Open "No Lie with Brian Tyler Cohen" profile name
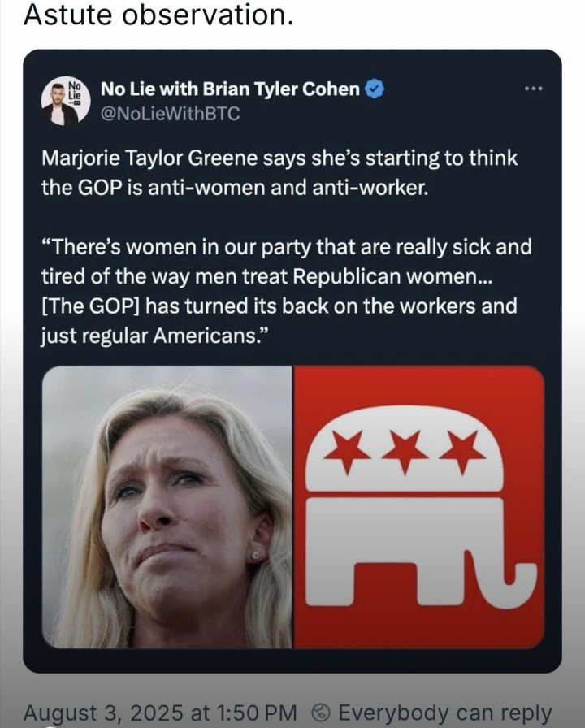The image size is (585, 728). (229, 89)
